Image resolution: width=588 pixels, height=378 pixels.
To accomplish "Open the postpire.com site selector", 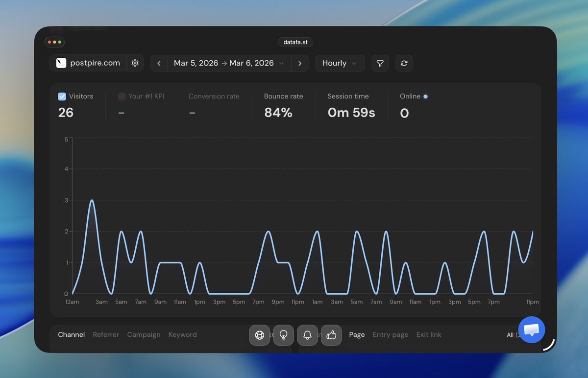I will tap(88, 63).
